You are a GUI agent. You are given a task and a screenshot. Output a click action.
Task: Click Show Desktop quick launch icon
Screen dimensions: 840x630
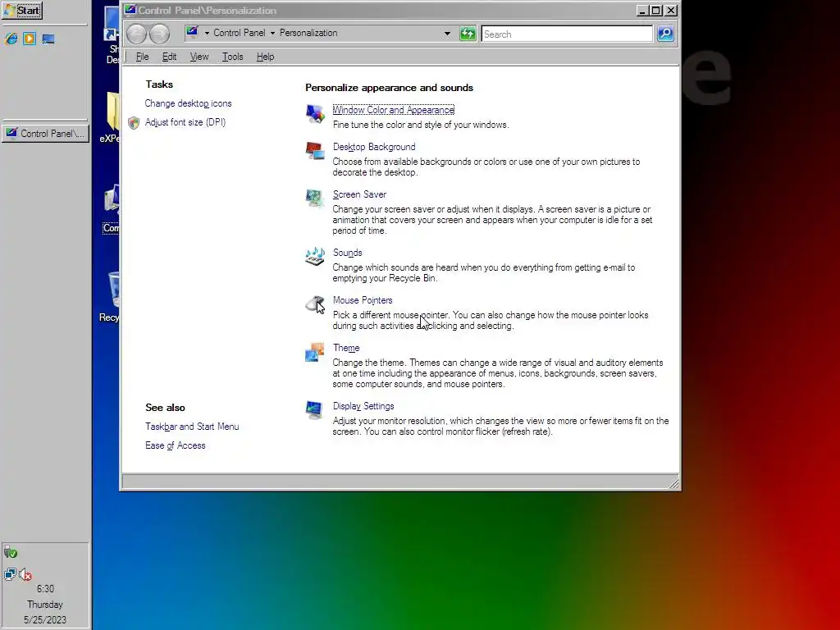[48, 39]
